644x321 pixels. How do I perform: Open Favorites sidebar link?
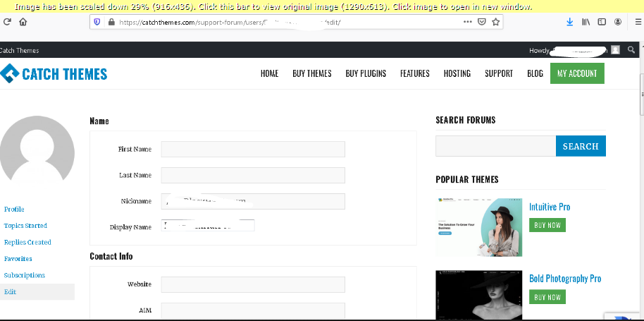click(18, 258)
